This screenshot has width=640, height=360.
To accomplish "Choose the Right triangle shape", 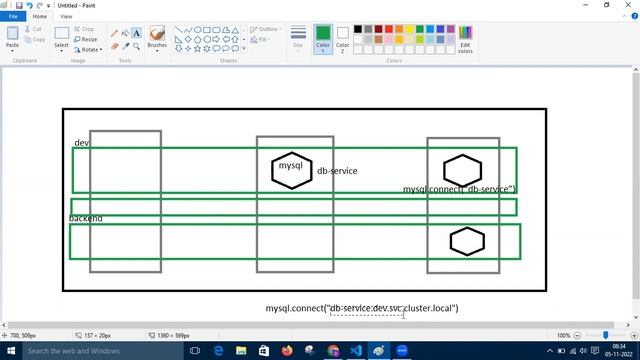I will 178,39.
